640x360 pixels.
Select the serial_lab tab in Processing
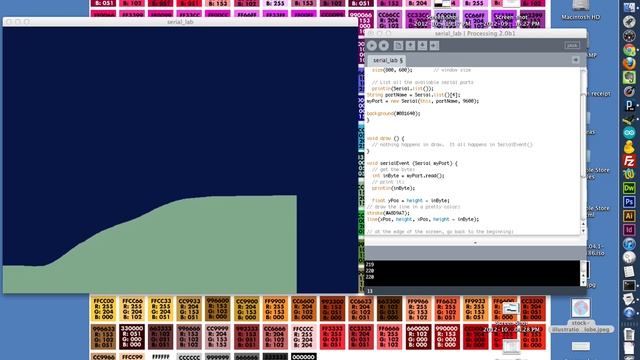click(x=387, y=60)
